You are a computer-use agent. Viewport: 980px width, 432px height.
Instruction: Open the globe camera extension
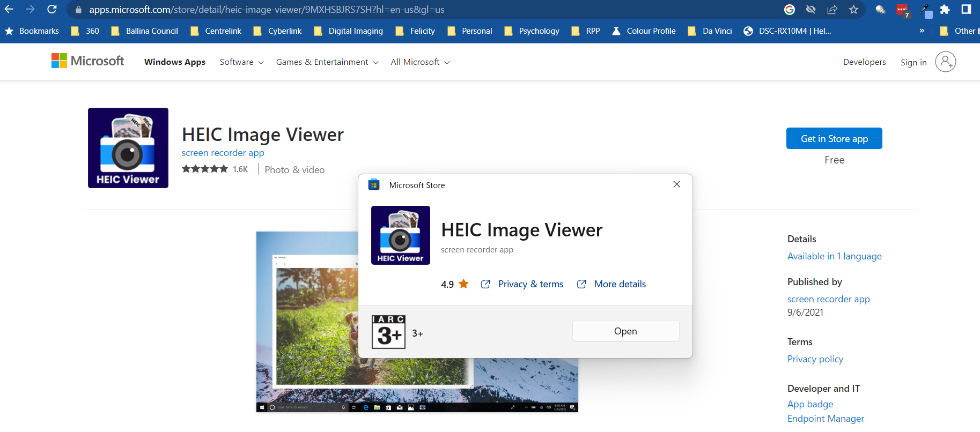pyautogui.click(x=880, y=10)
